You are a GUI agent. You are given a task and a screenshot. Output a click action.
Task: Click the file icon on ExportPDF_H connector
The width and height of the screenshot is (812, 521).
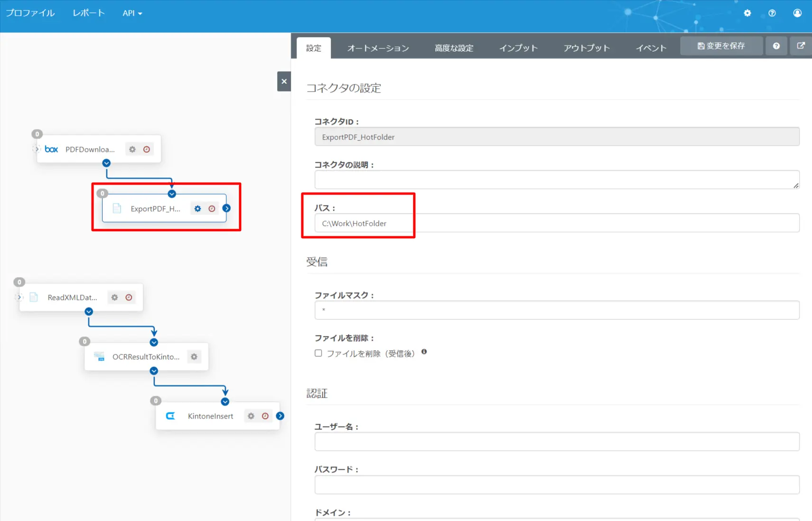pos(117,208)
